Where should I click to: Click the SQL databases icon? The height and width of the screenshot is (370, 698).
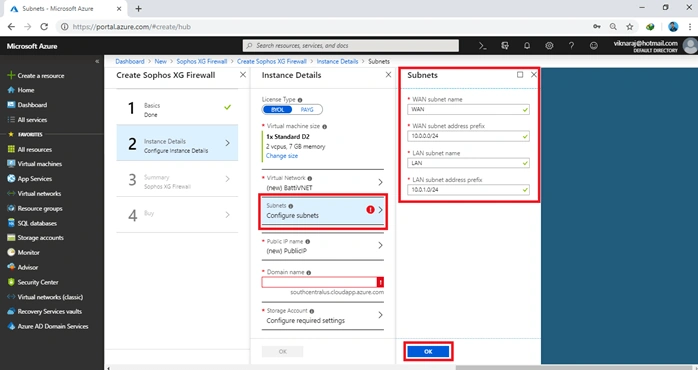pyautogui.click(x=11, y=223)
